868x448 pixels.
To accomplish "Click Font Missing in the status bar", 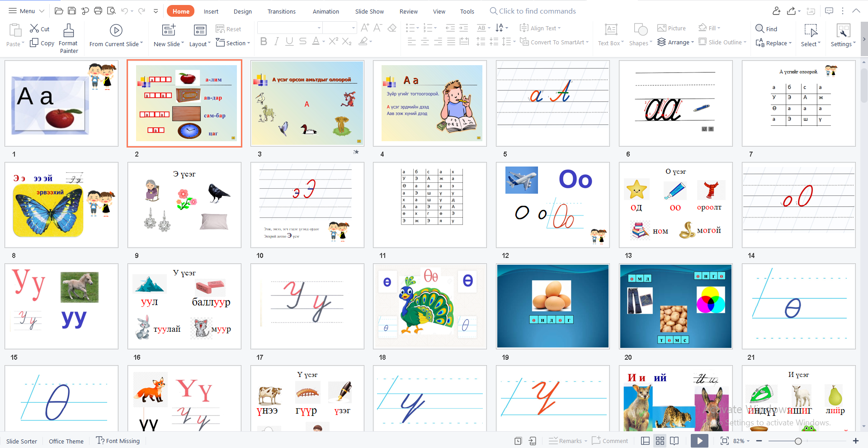I will (118, 441).
